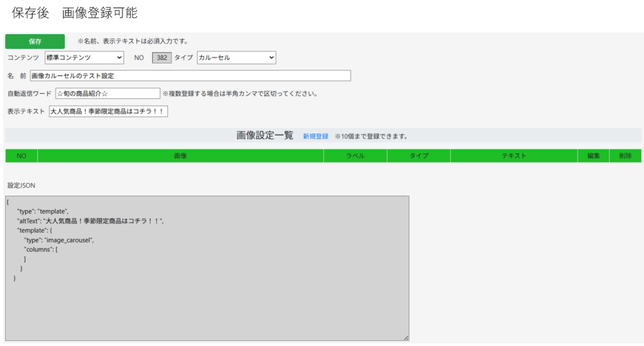Viewport: 644px width, 346px height.
Task: Click the タイプ table column header
Action: coord(419,156)
